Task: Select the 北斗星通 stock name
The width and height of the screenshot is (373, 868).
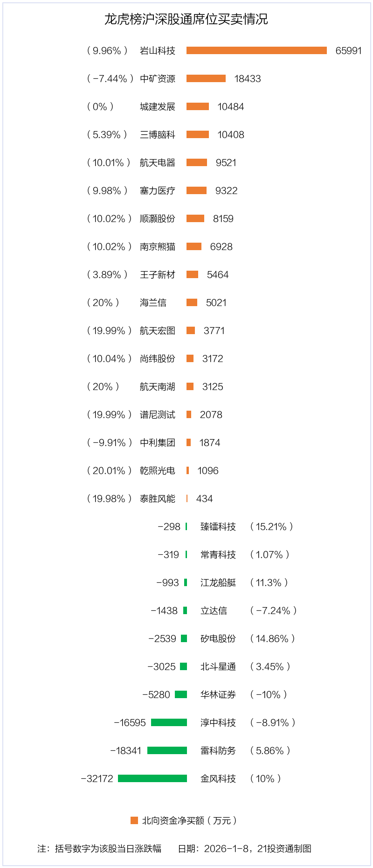Action: (x=218, y=666)
